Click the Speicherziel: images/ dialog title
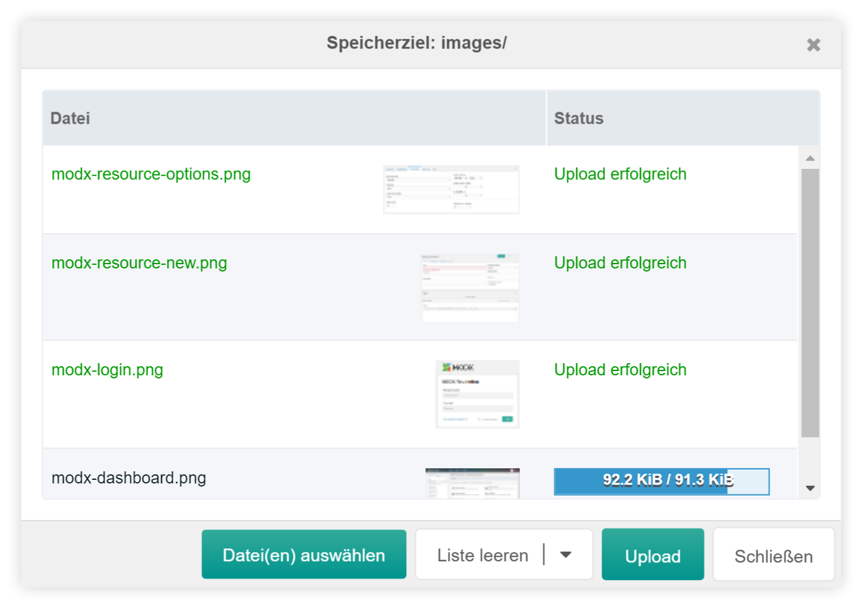The width and height of the screenshot is (868, 611). tap(418, 43)
